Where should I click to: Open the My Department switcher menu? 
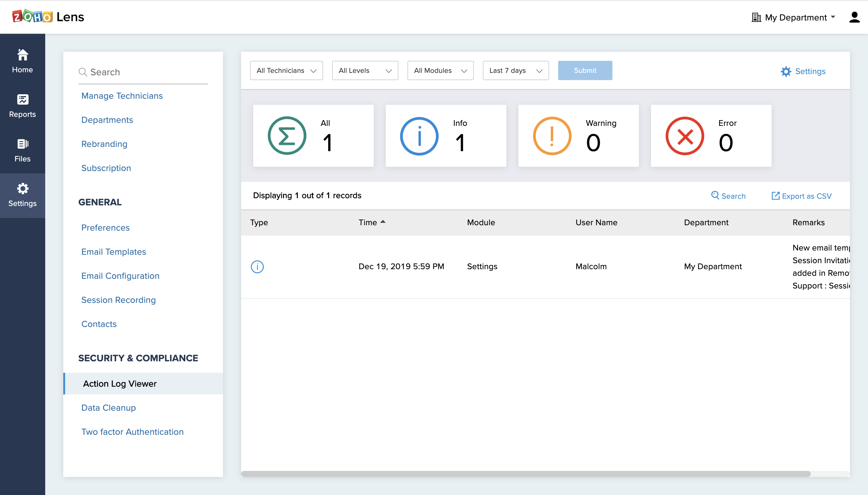point(793,17)
